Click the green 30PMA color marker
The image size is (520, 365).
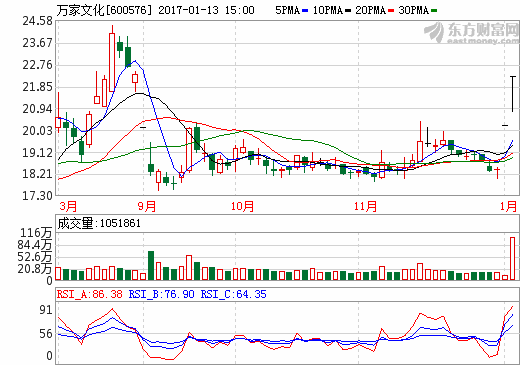pyautogui.click(x=434, y=11)
